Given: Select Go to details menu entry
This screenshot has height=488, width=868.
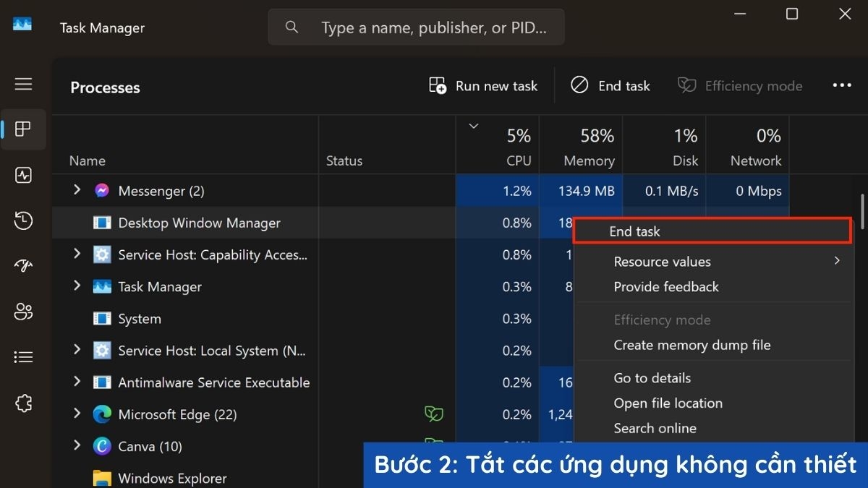Looking at the screenshot, I should tap(652, 378).
